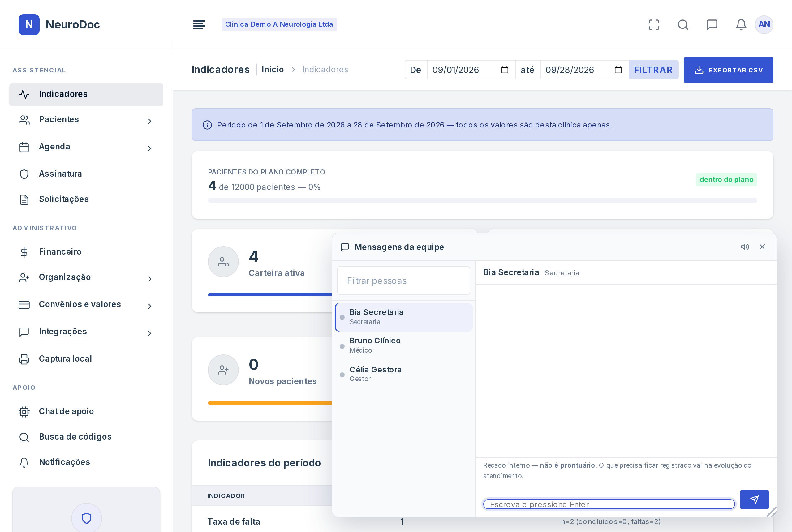Click info icon in period banner
Screen dimensions: 792x532
point(207,125)
